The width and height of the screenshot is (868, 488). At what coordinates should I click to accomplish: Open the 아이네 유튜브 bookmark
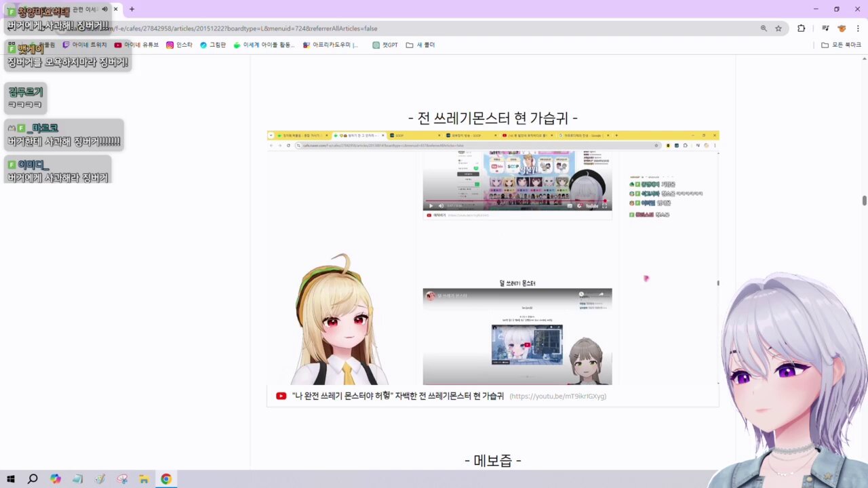click(136, 45)
